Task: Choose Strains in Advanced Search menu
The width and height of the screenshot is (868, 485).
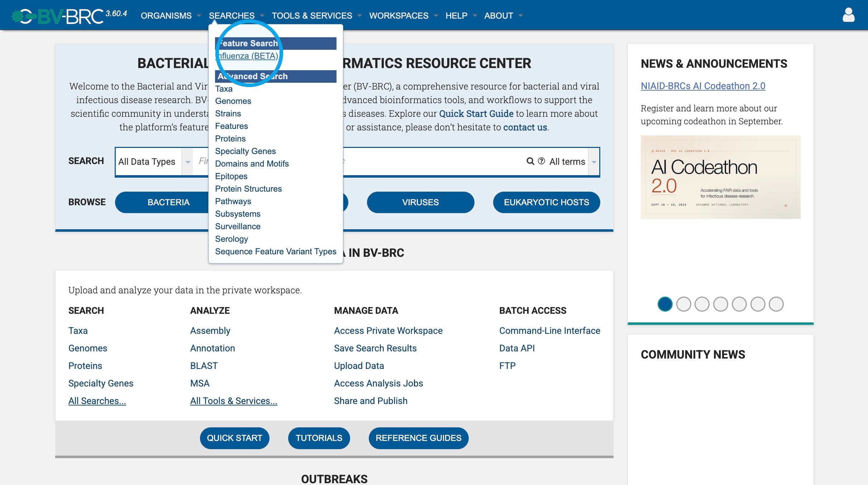Action: pos(228,114)
